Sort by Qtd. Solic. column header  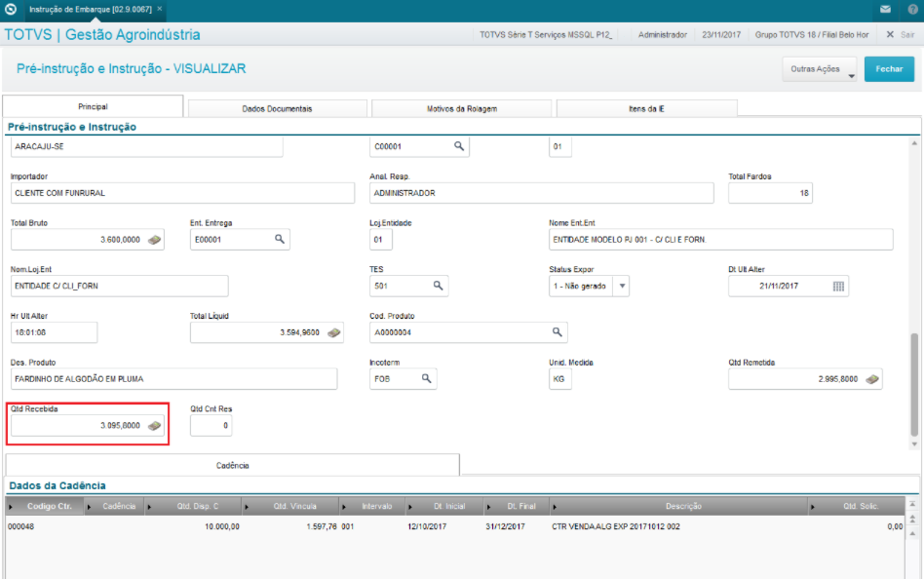click(x=856, y=506)
